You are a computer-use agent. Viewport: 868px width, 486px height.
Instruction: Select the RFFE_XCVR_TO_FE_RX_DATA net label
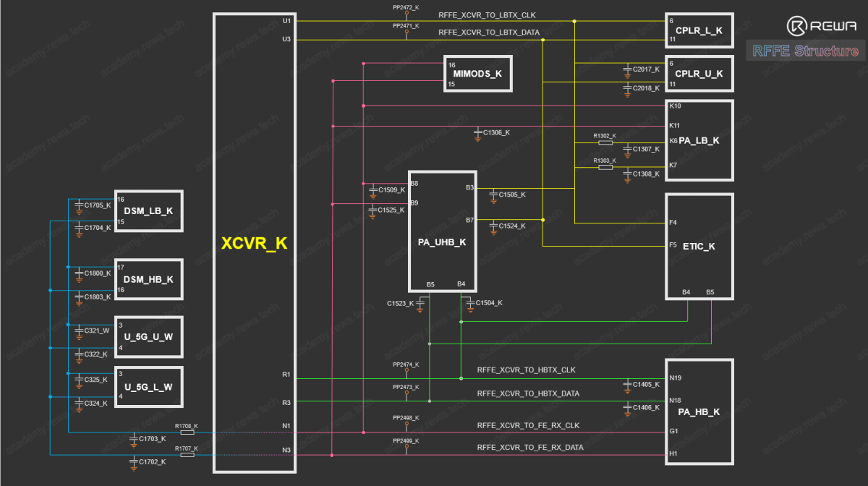530,448
